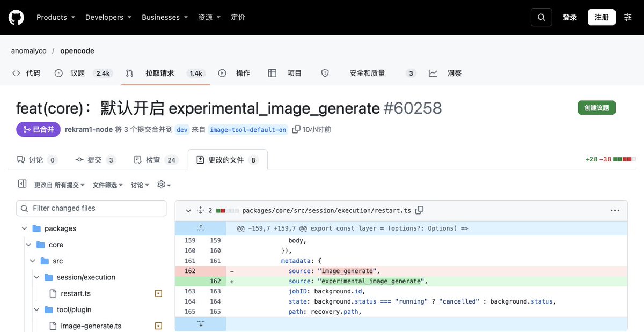
Task: Open the restart.ts file options menu
Action: 615,210
